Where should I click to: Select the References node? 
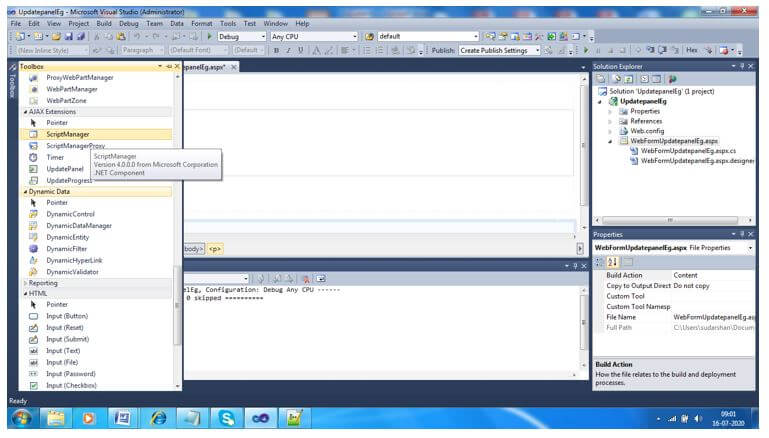[646, 121]
